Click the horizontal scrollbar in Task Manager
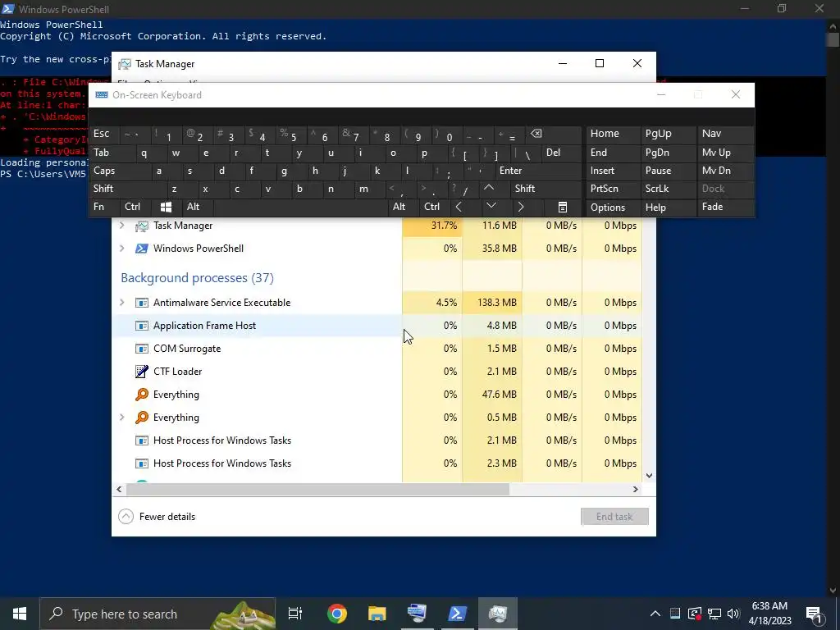 point(317,489)
